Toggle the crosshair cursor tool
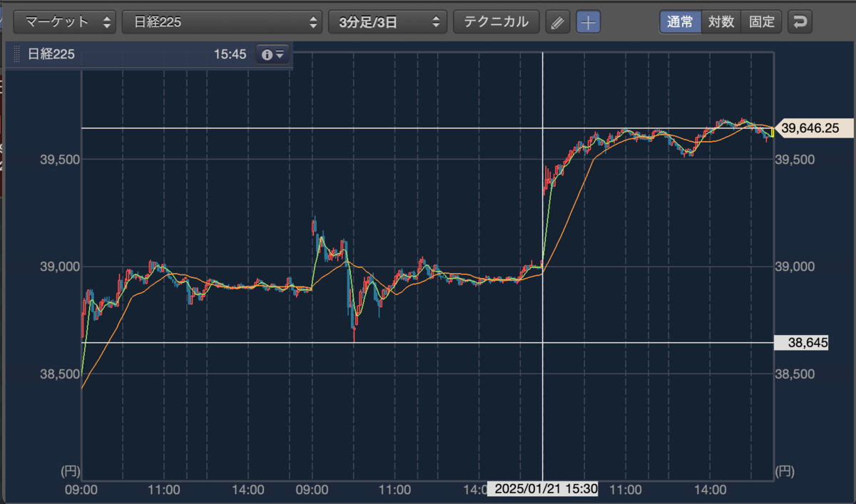The image size is (856, 504). 588,22
